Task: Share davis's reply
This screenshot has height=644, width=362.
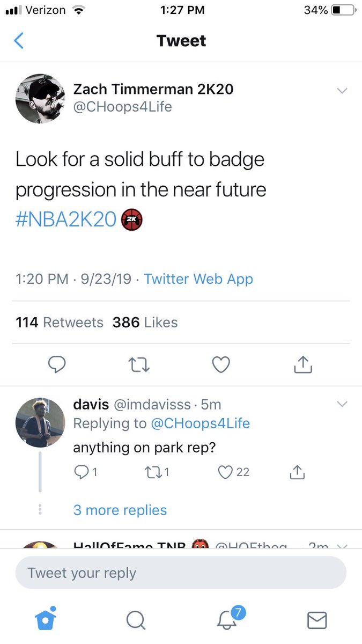Action: click(297, 472)
